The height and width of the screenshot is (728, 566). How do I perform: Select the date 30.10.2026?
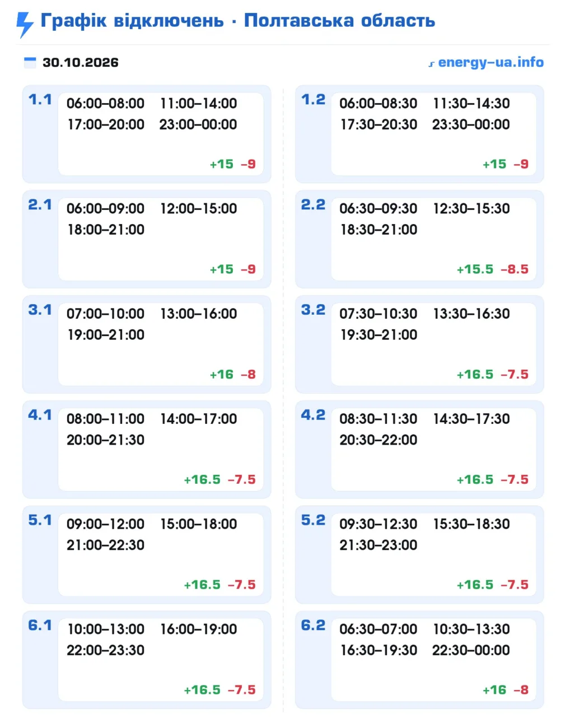[x=81, y=62]
